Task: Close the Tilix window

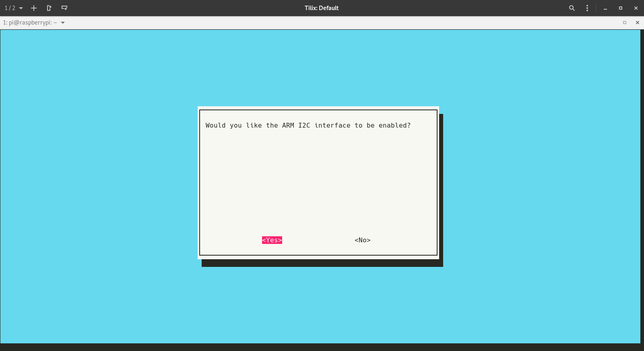Action: point(636,8)
